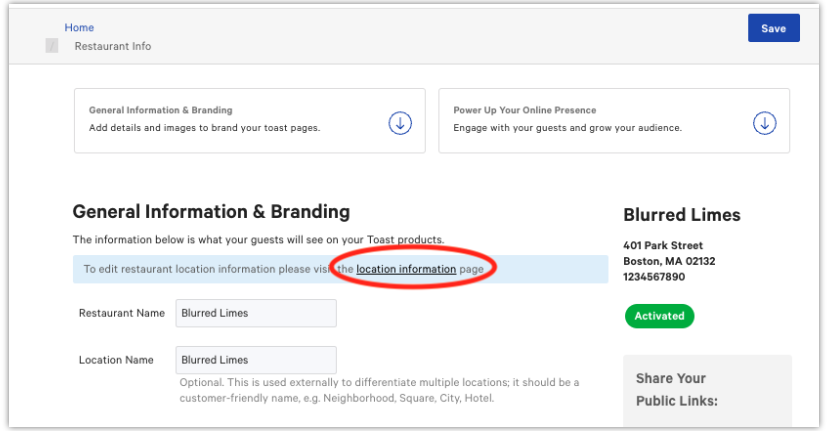Open the location information page link

point(406,269)
